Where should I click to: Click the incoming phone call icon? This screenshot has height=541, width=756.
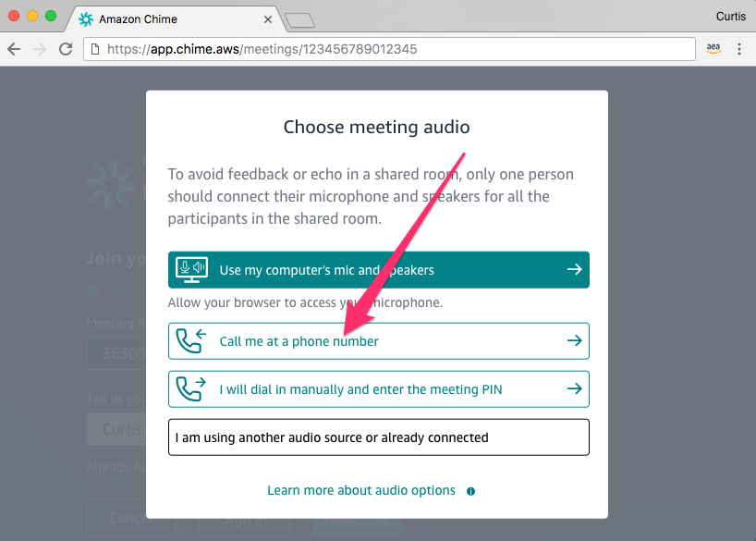point(191,340)
